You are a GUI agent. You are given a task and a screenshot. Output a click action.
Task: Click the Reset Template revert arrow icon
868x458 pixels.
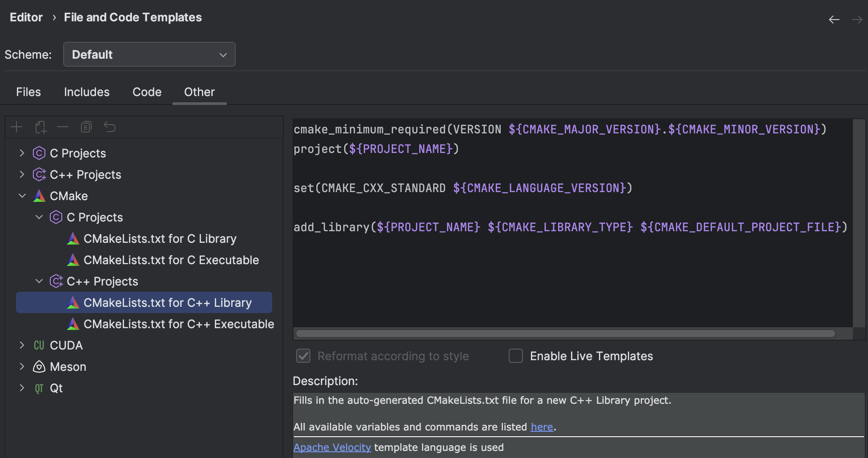pyautogui.click(x=109, y=127)
